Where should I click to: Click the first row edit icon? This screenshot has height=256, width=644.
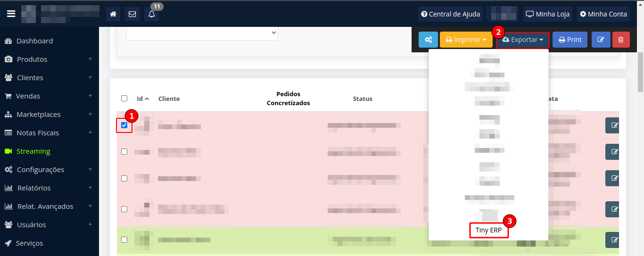coord(612,125)
